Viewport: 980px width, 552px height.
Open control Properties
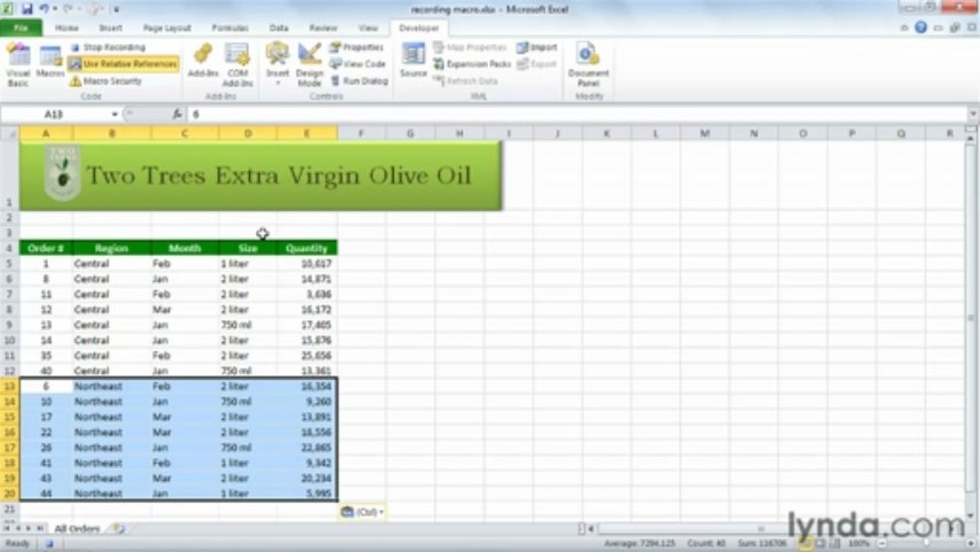(x=356, y=48)
